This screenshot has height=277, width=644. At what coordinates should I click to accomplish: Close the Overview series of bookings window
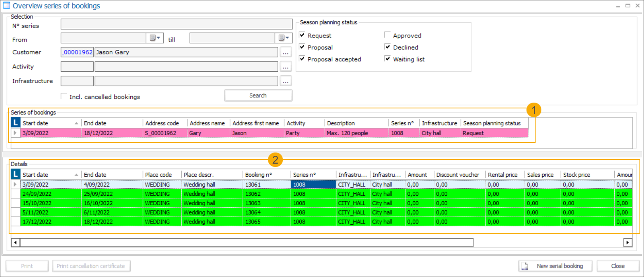click(618, 266)
